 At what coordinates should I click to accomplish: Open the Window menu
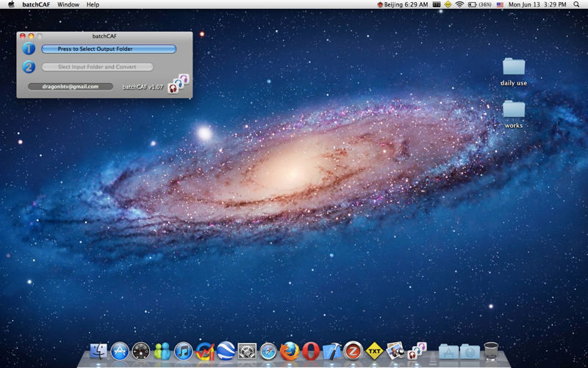coord(68,4)
